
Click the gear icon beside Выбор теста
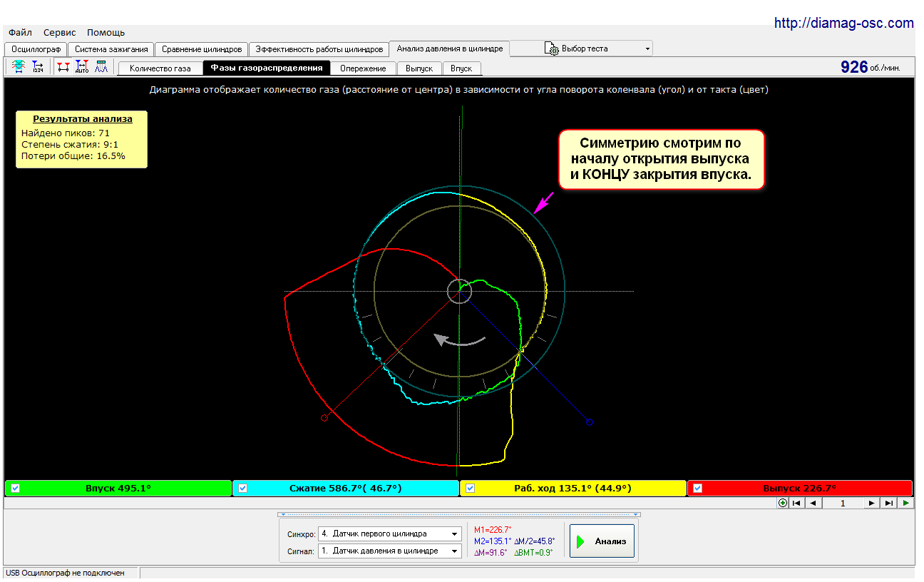pos(552,48)
